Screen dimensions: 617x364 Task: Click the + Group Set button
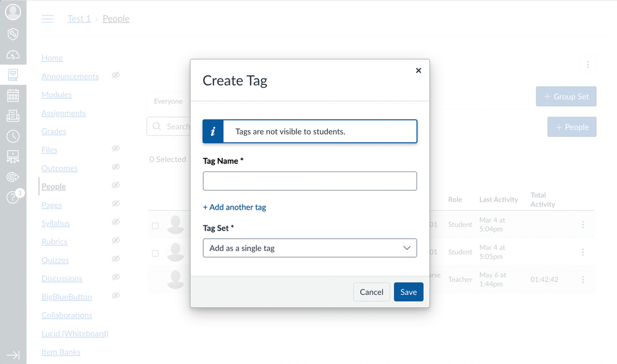[x=566, y=97]
